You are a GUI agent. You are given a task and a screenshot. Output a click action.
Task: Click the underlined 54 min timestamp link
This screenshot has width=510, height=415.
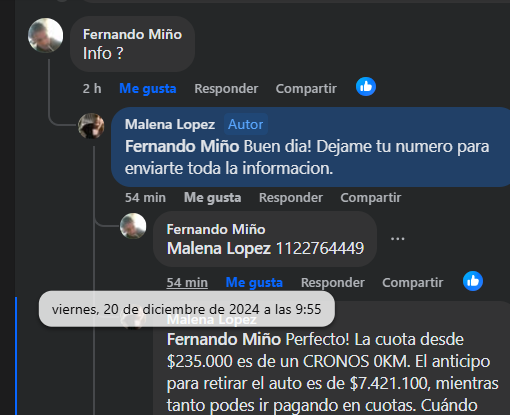[x=187, y=283]
